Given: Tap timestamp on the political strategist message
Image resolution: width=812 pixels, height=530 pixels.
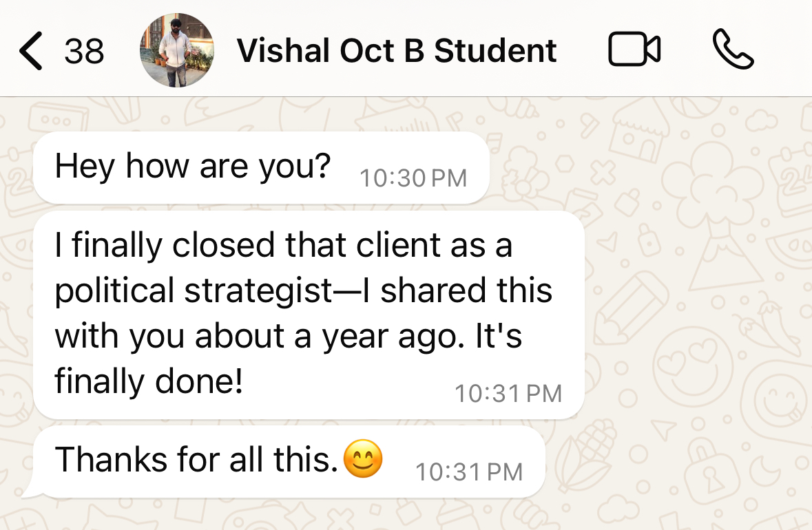Looking at the screenshot, I should coord(508,394).
